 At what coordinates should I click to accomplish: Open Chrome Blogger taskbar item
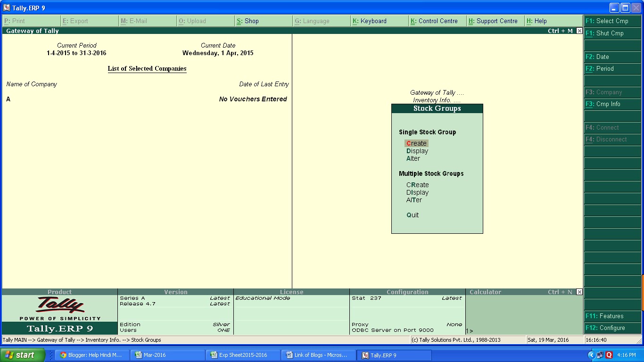click(x=91, y=355)
